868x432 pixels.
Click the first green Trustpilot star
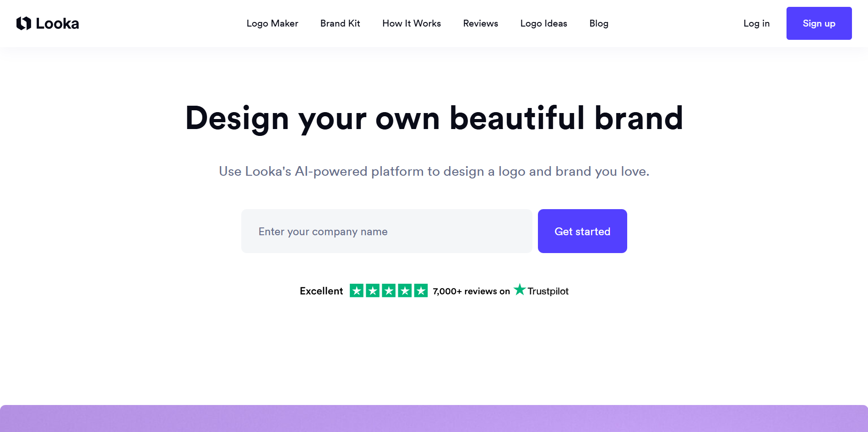tap(357, 291)
